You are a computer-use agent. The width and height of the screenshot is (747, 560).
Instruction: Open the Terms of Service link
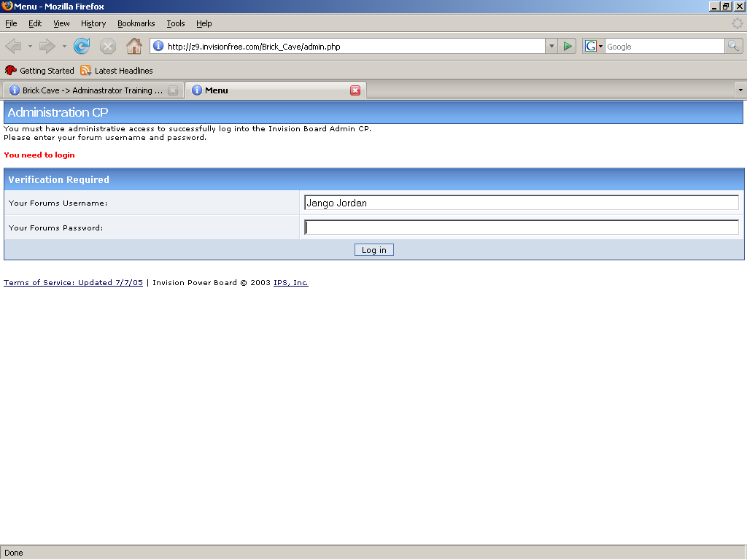click(74, 282)
